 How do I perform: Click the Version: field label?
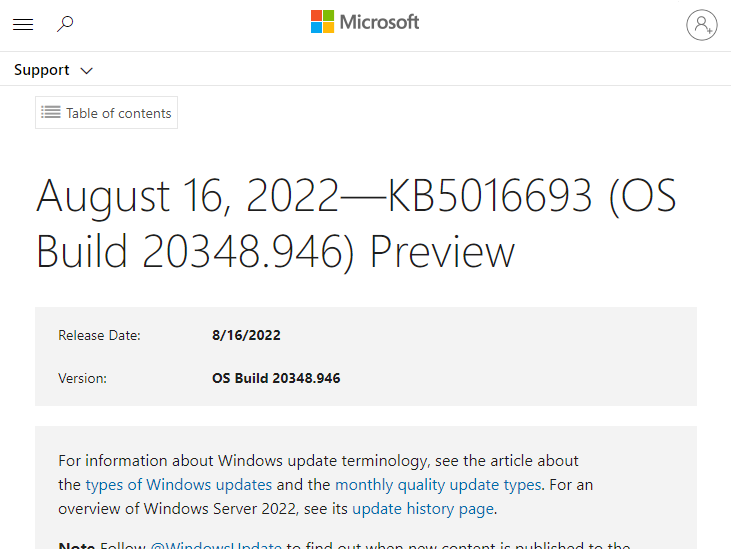click(82, 379)
